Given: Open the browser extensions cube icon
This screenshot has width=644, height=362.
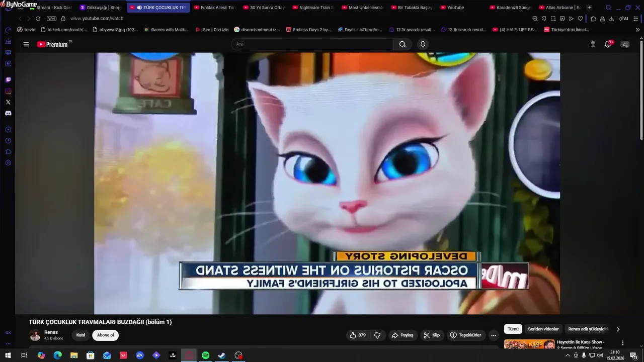Looking at the screenshot, I should point(593,19).
